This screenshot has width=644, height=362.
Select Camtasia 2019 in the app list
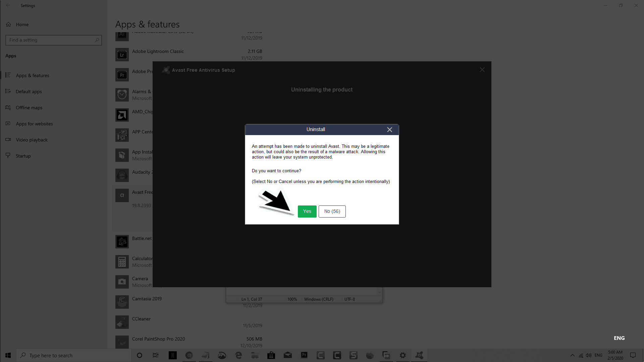[147, 299]
